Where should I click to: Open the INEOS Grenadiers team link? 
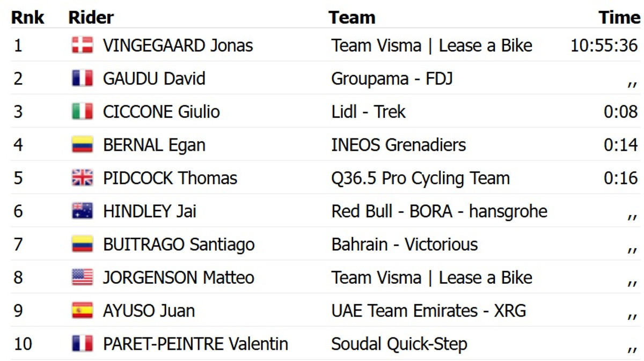398,145
